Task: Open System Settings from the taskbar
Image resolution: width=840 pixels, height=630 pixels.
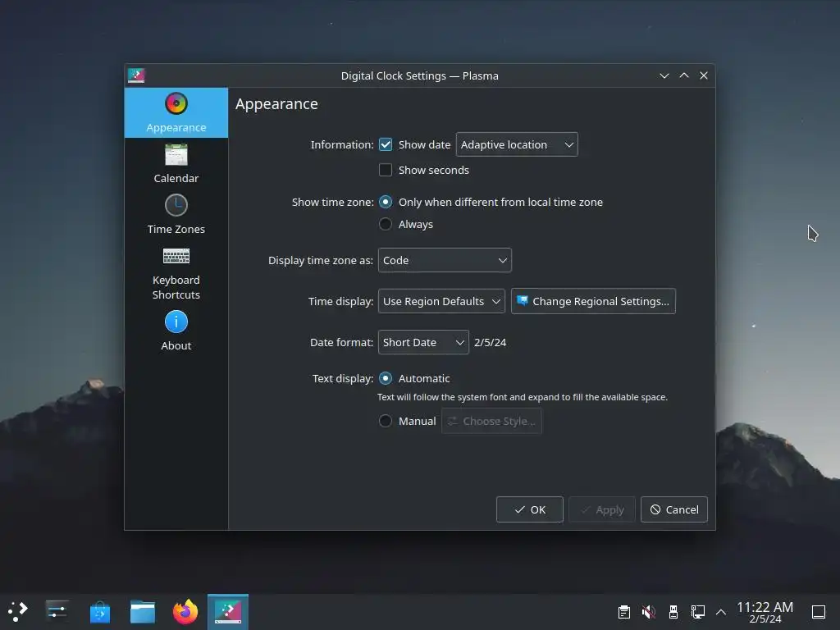Action: pyautogui.click(x=57, y=611)
